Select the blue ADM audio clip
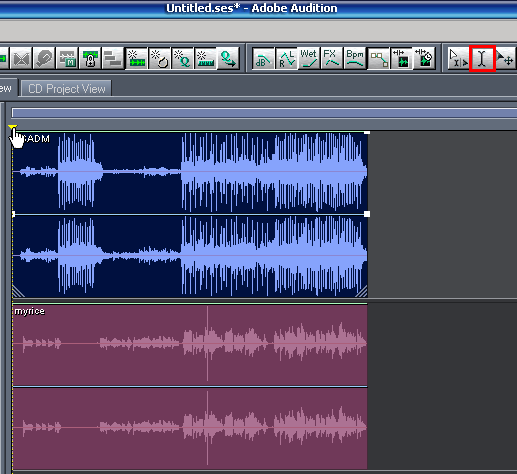Screen dimensions: 517x474 [x=190, y=214]
